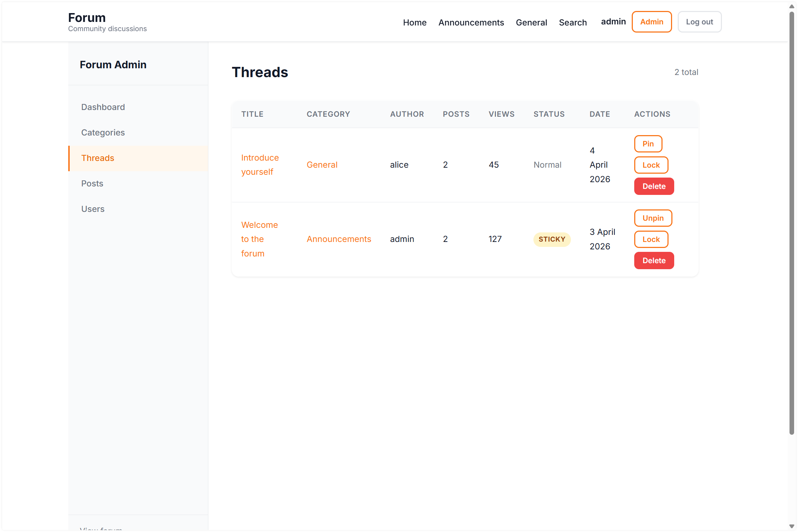Click the scrollbar down arrow

791,526
